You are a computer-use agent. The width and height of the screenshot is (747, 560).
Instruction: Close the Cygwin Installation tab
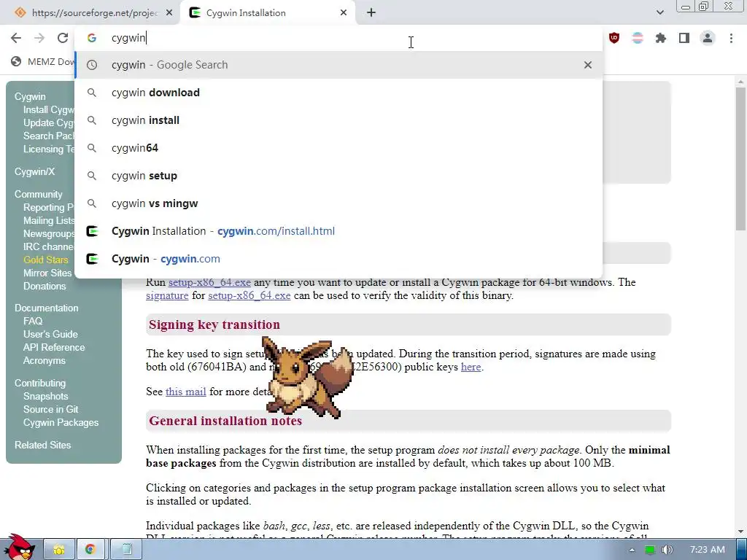[x=344, y=13]
